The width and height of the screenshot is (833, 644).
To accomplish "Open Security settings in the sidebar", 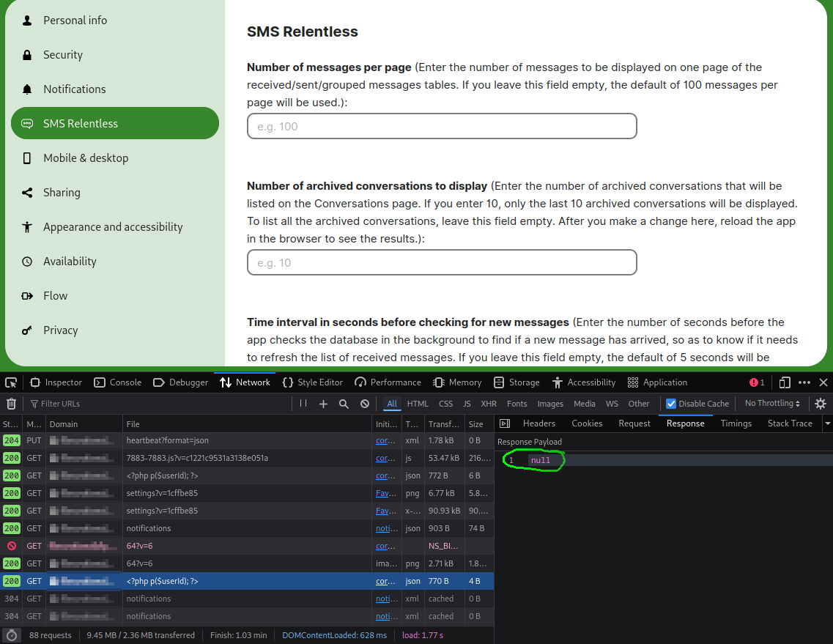I will click(63, 55).
